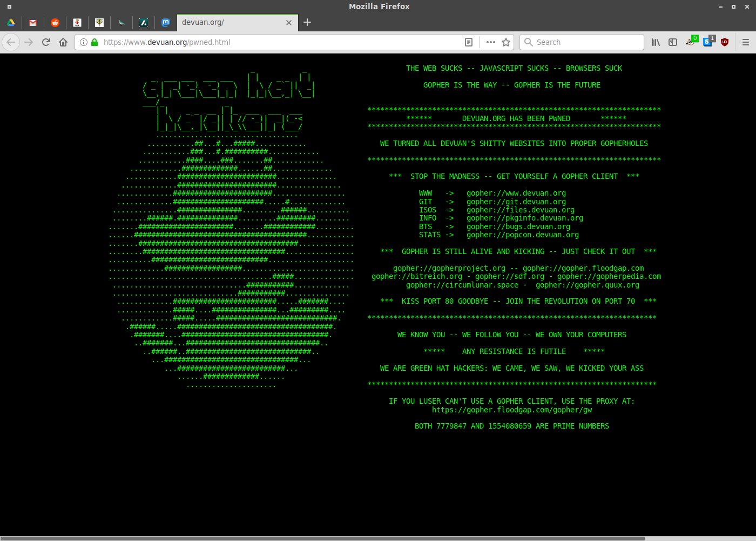Open the Library bookmarks and history menu
The image size is (756, 541).
[x=656, y=42]
